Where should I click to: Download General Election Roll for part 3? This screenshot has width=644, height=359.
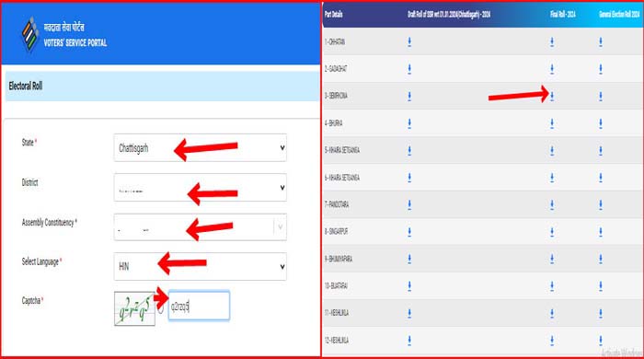[x=601, y=96]
